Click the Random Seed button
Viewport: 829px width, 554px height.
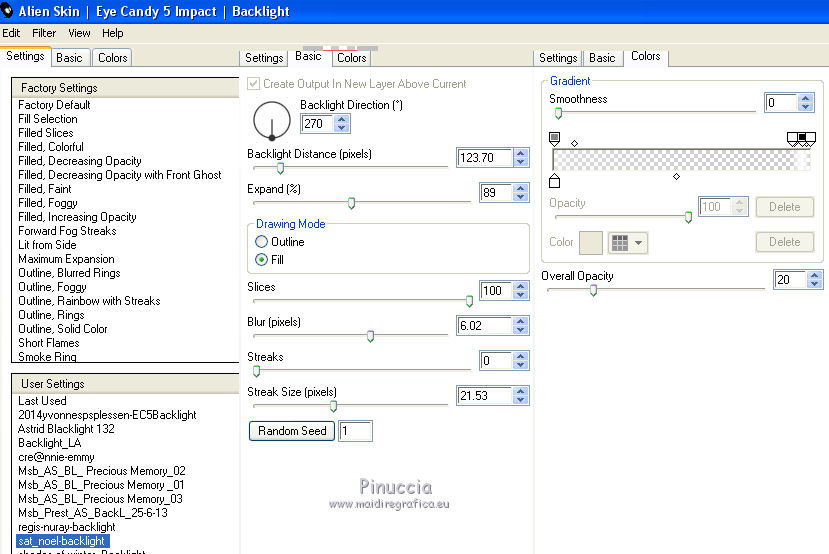(x=292, y=431)
